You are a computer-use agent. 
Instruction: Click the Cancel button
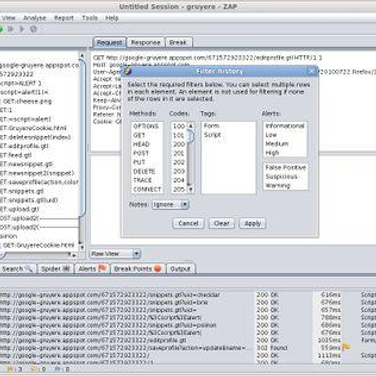188,223
